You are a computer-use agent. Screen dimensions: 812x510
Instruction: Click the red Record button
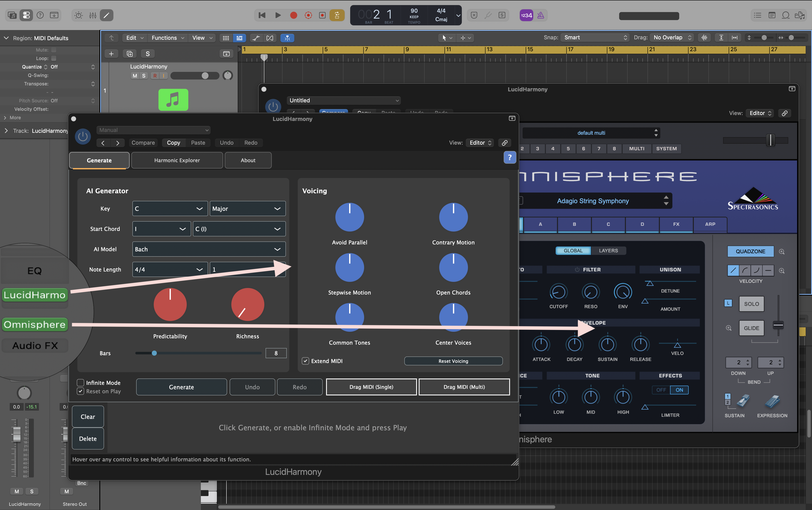[293, 15]
